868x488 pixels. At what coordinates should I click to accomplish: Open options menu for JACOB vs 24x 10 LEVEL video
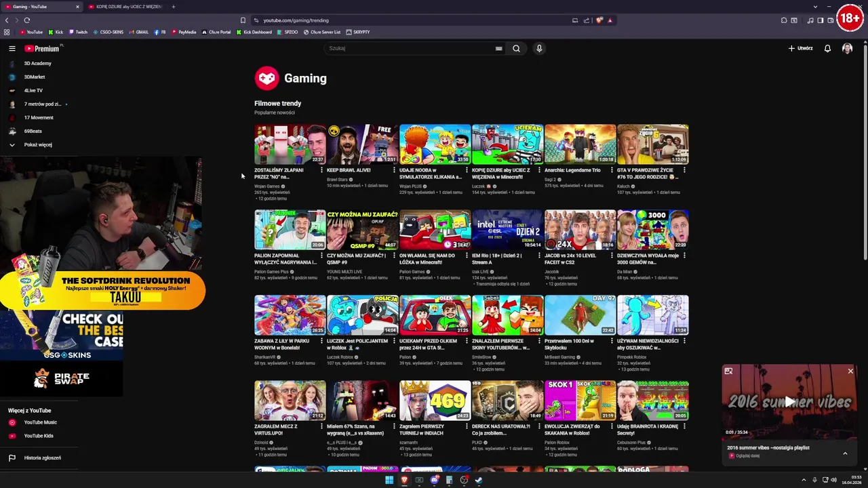click(x=612, y=256)
